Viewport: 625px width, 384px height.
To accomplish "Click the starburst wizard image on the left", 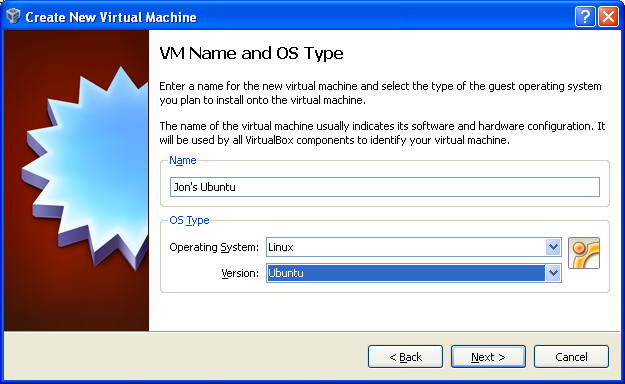I will [77, 180].
